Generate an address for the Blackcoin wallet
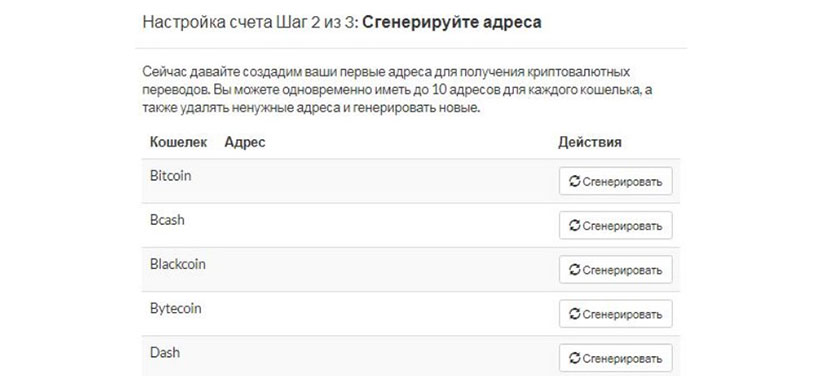820x376 pixels. click(616, 270)
